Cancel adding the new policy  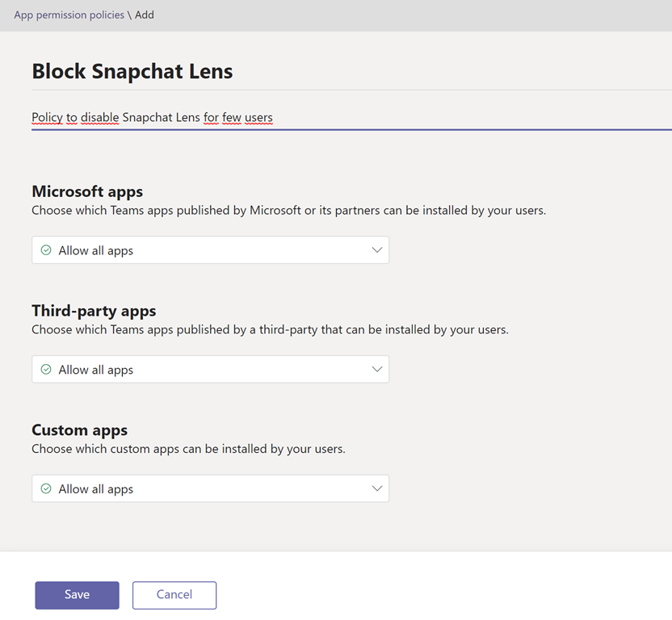click(174, 595)
